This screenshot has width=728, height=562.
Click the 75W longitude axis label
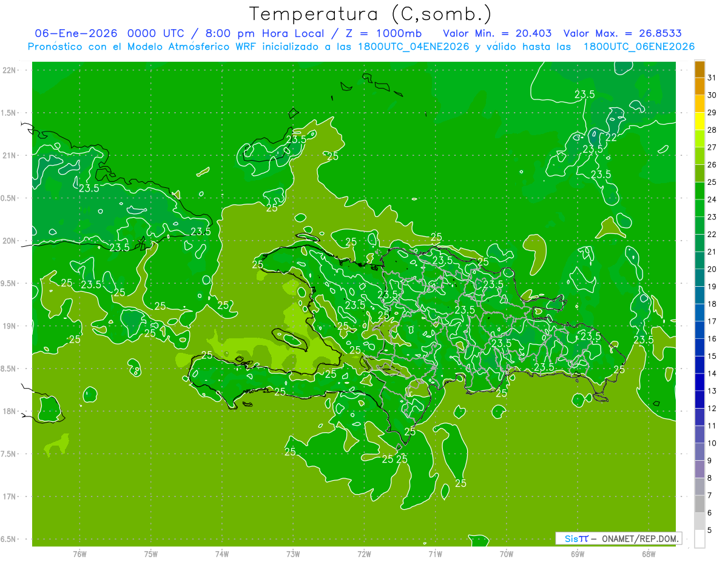pyautogui.click(x=151, y=554)
